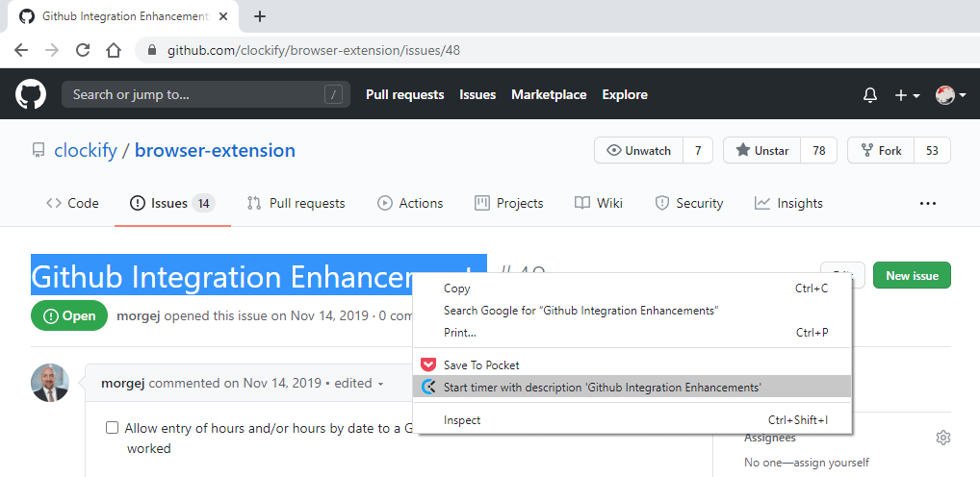Viewport: 980px width, 477px height.
Task: Switch to the Actions tab
Action: 410,204
